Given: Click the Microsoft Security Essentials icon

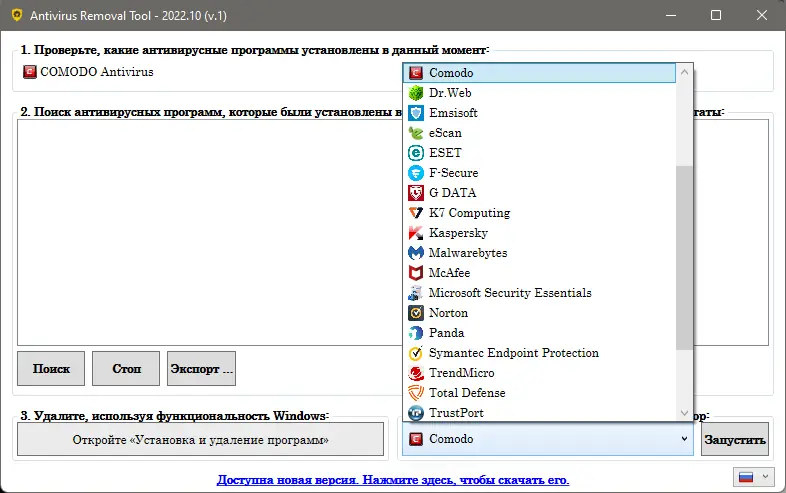Looking at the screenshot, I should click(416, 293).
